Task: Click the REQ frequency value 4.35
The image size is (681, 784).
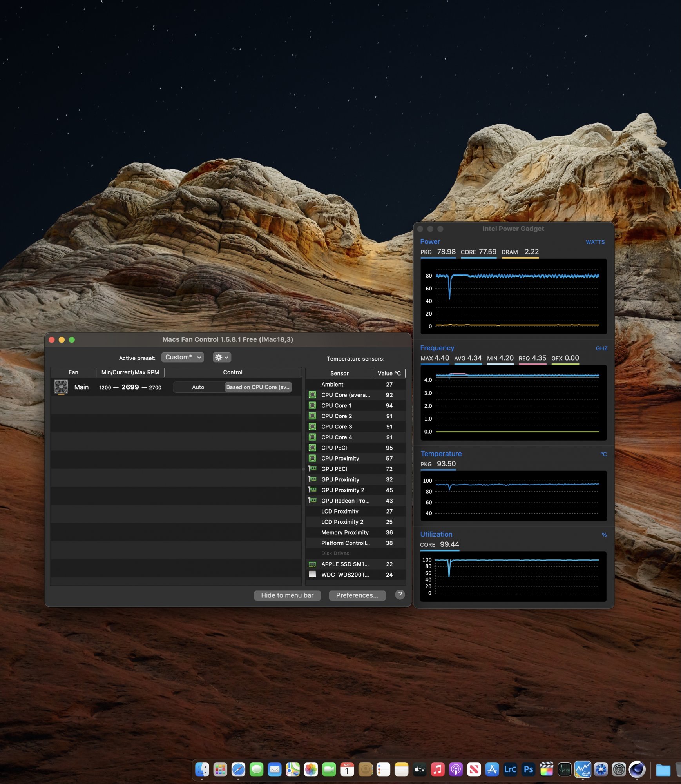Action: (x=539, y=358)
